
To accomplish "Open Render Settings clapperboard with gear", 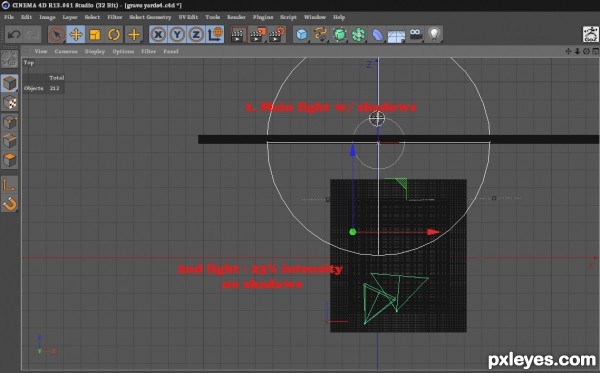I will tap(277, 35).
